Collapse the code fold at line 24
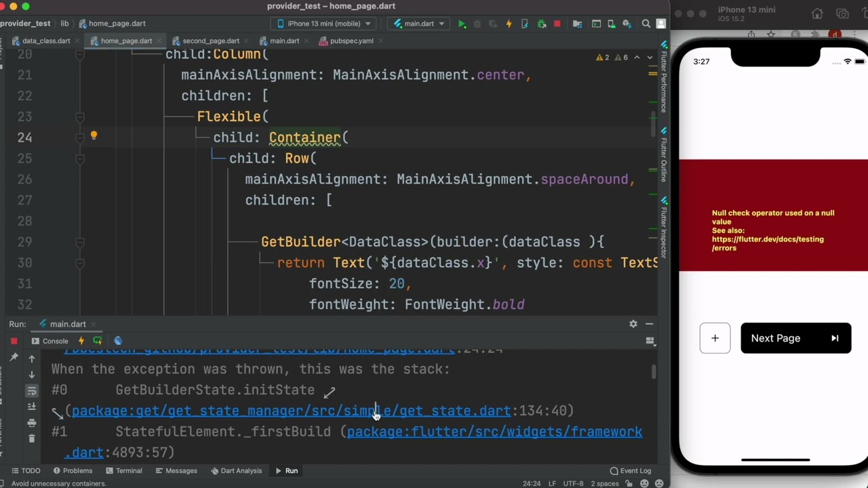This screenshot has width=868, height=488. [x=79, y=138]
